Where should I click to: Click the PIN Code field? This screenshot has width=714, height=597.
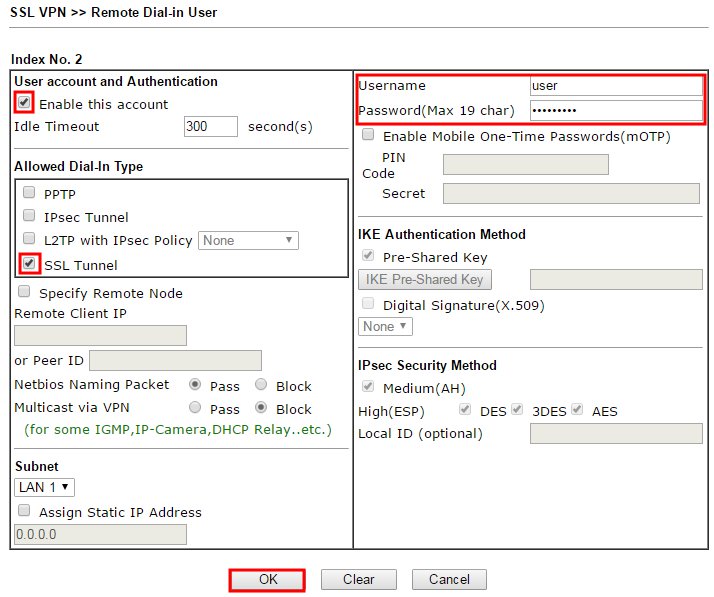tap(525, 164)
